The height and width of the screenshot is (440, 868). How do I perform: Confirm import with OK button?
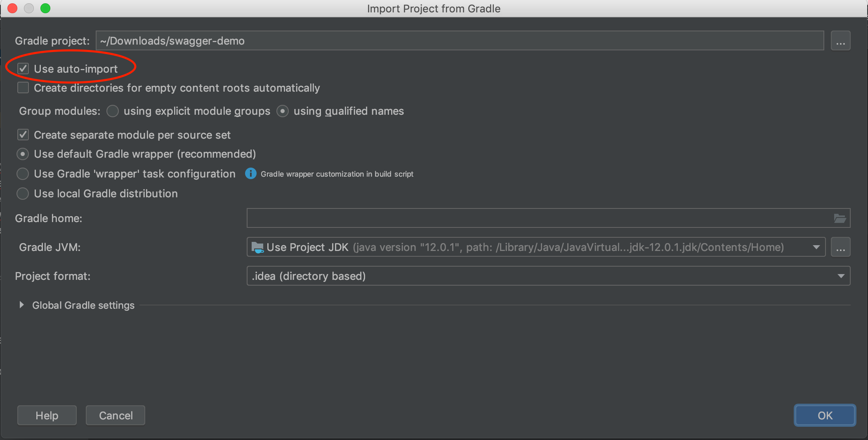click(x=825, y=415)
